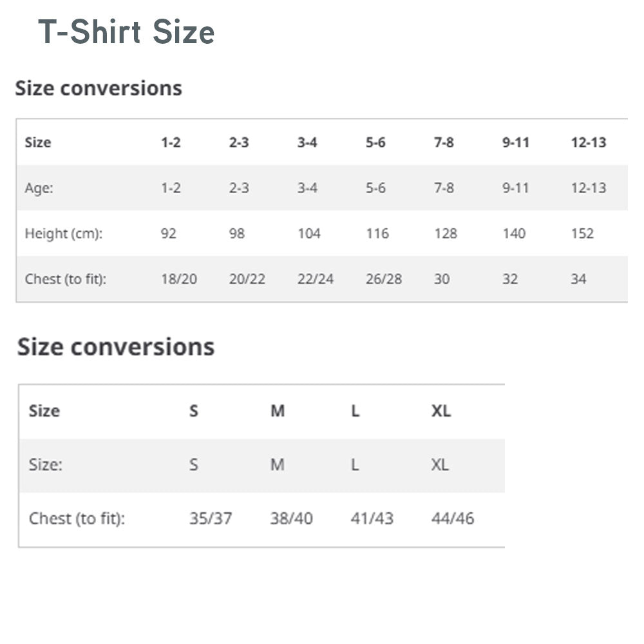This screenshot has height=644, width=644.
Task: Select the 12-13 size column header
Action: pyautogui.click(x=588, y=142)
